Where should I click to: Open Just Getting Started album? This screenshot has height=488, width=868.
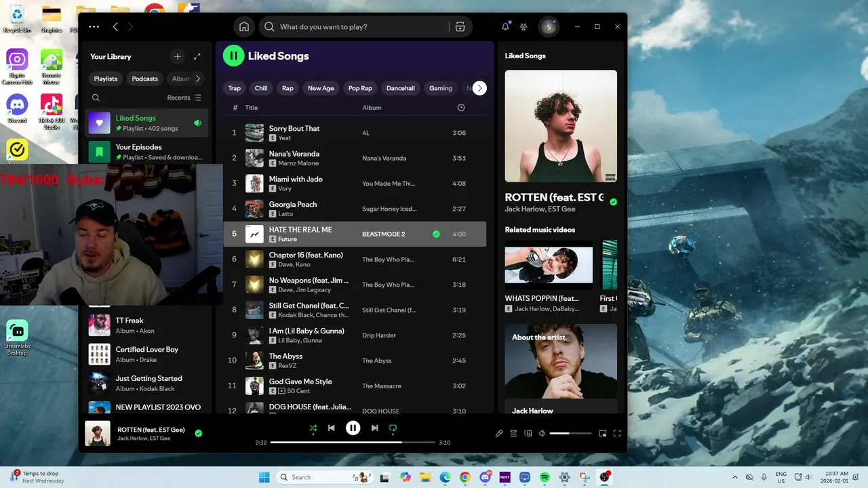[146, 384]
